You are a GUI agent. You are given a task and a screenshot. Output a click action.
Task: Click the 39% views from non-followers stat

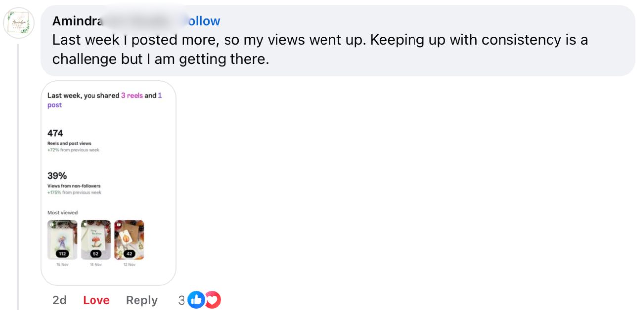[x=57, y=176]
